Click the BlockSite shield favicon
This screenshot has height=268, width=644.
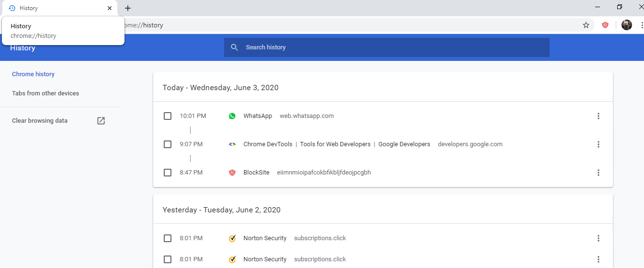point(232,173)
